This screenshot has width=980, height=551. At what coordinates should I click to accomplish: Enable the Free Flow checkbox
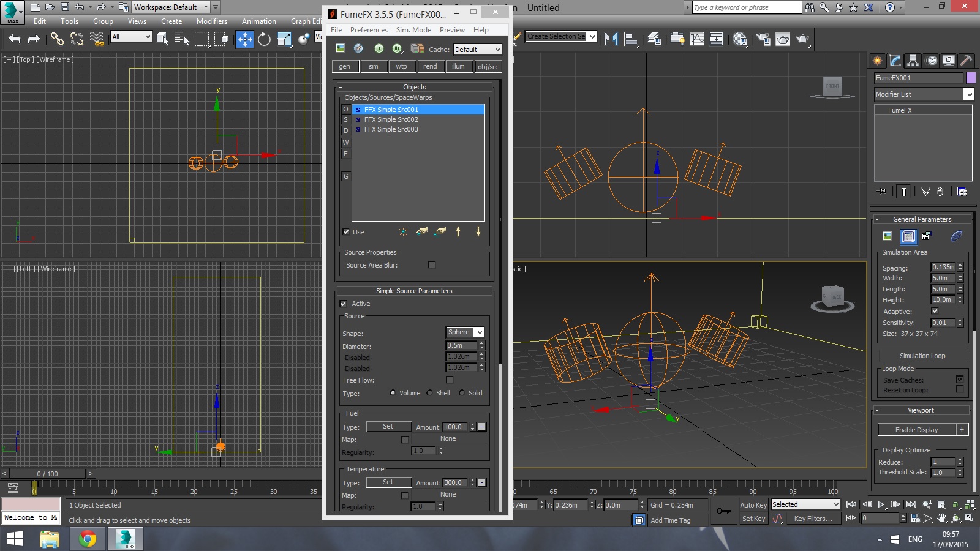pyautogui.click(x=450, y=380)
